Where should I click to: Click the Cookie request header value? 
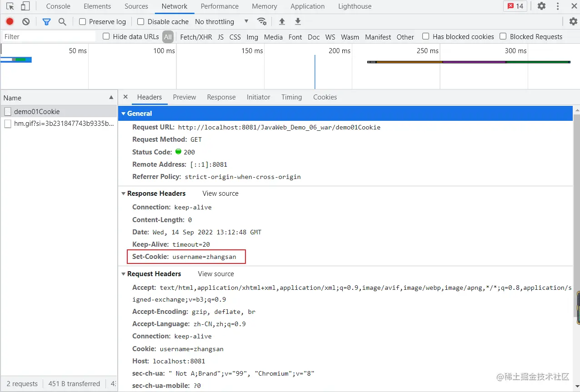point(191,349)
